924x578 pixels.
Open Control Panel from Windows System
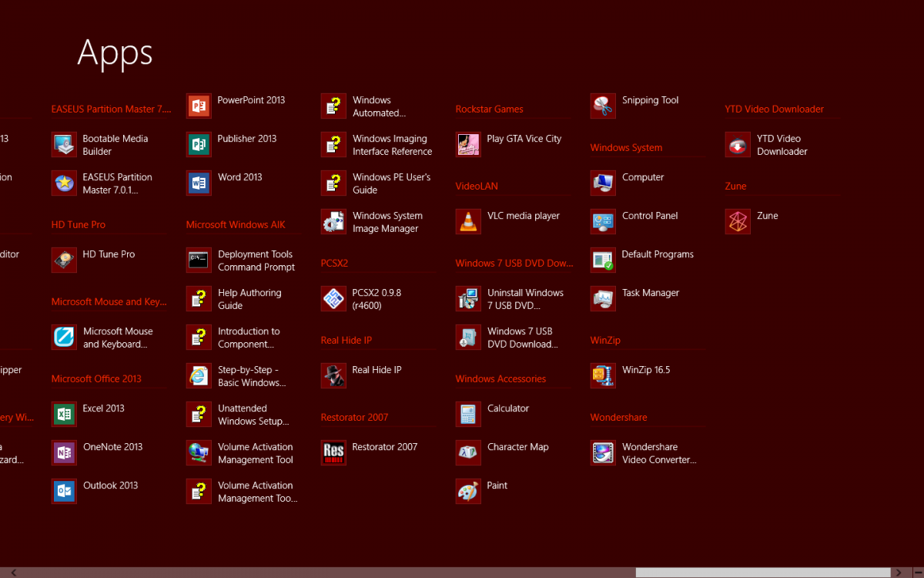603,222
